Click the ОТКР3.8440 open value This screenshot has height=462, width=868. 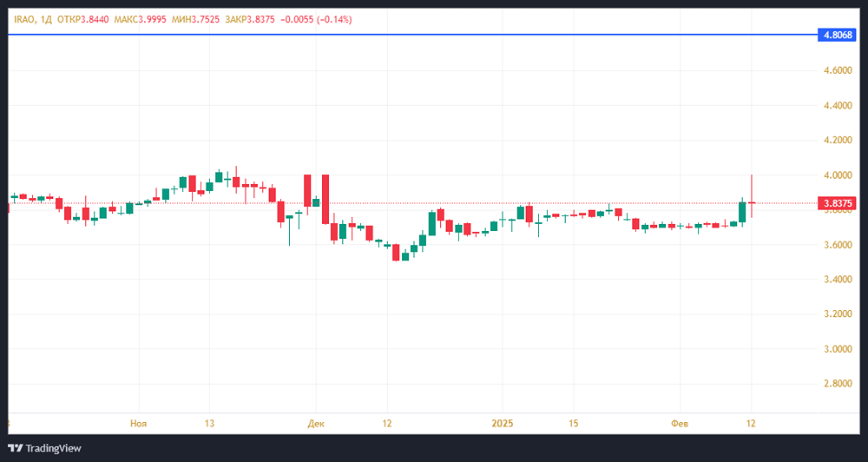83,19
